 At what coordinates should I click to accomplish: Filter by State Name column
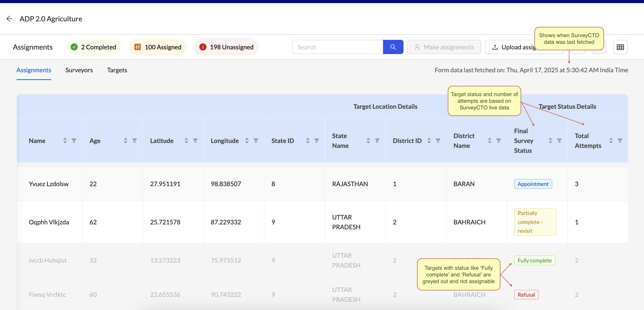point(377,141)
